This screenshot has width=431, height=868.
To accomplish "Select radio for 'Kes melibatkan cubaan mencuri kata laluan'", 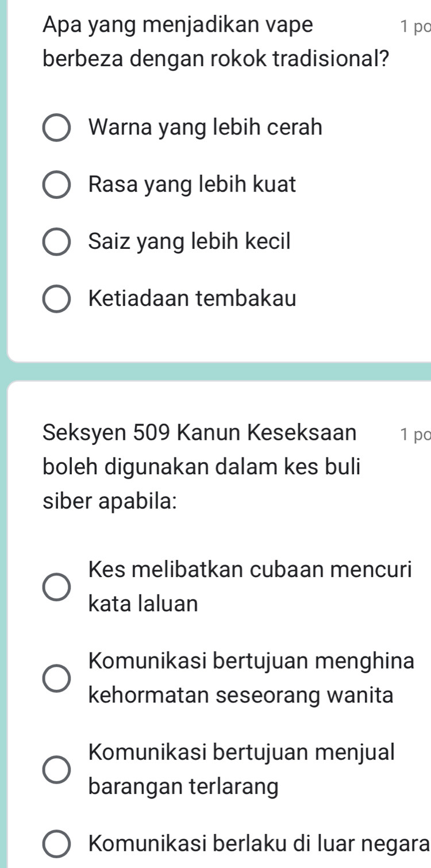I will pyautogui.click(x=57, y=586).
